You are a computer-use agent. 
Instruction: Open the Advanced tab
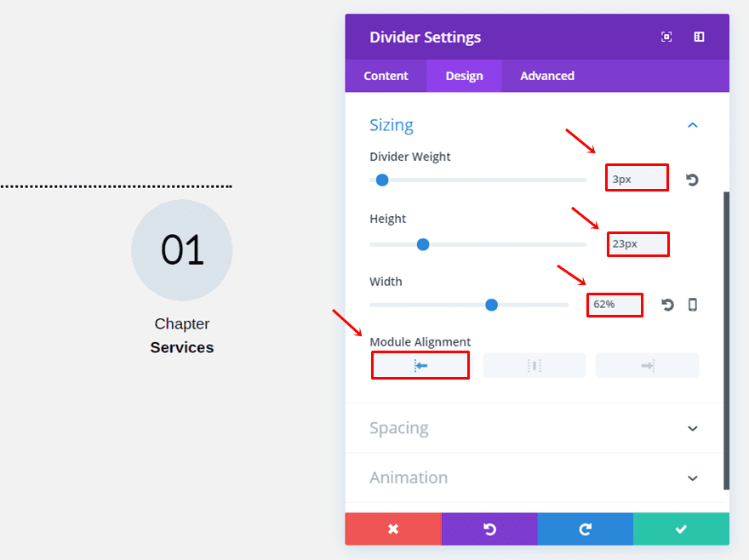click(547, 76)
